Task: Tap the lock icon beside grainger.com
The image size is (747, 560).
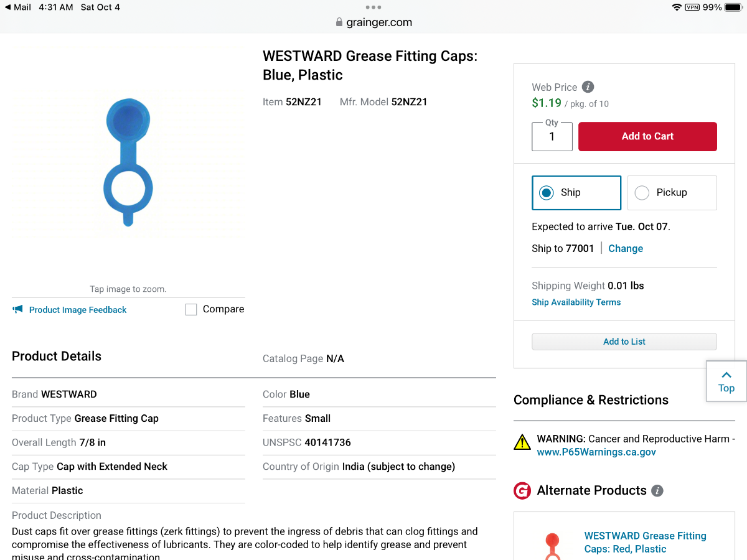Action: click(339, 22)
